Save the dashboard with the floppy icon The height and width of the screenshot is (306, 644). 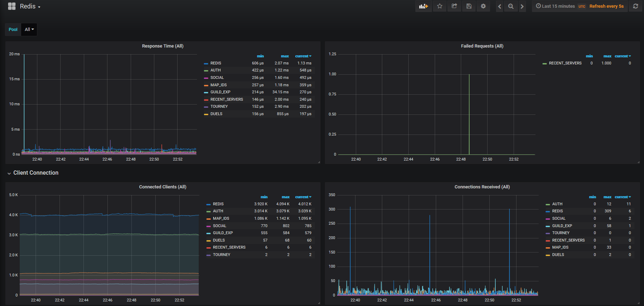pyautogui.click(x=469, y=6)
